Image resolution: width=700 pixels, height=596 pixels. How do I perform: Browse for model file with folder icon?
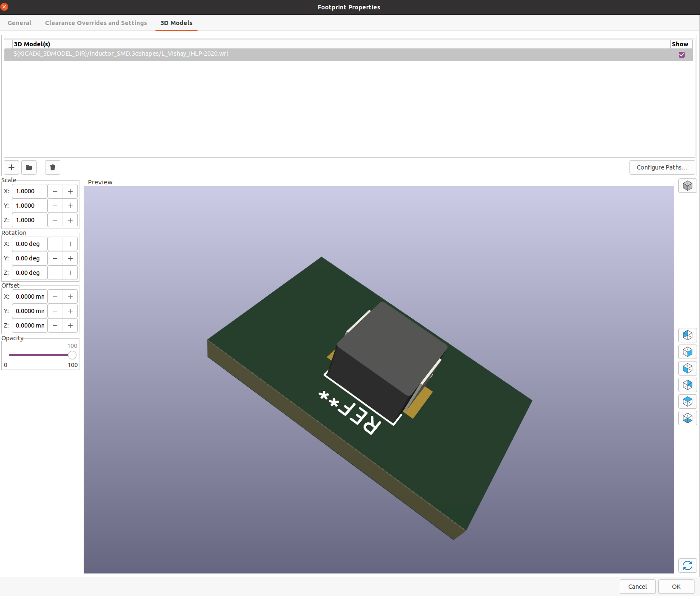[29, 167]
